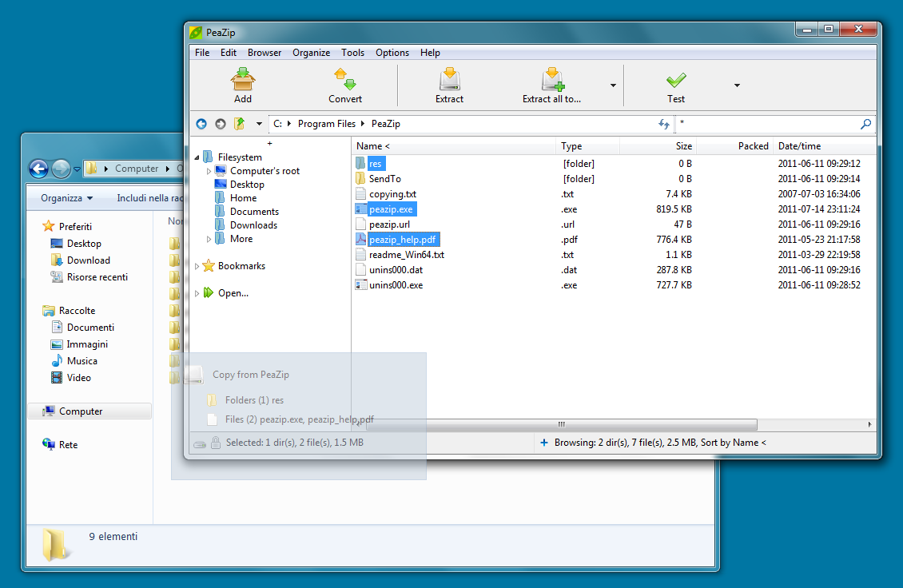The height and width of the screenshot is (588, 903).
Task: Click the Organizza button in Explorer
Action: (66, 198)
